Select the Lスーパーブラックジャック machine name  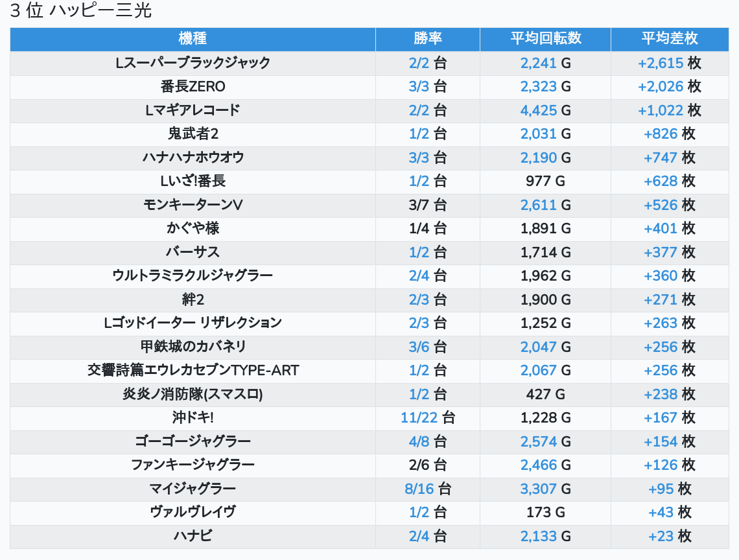(193, 63)
